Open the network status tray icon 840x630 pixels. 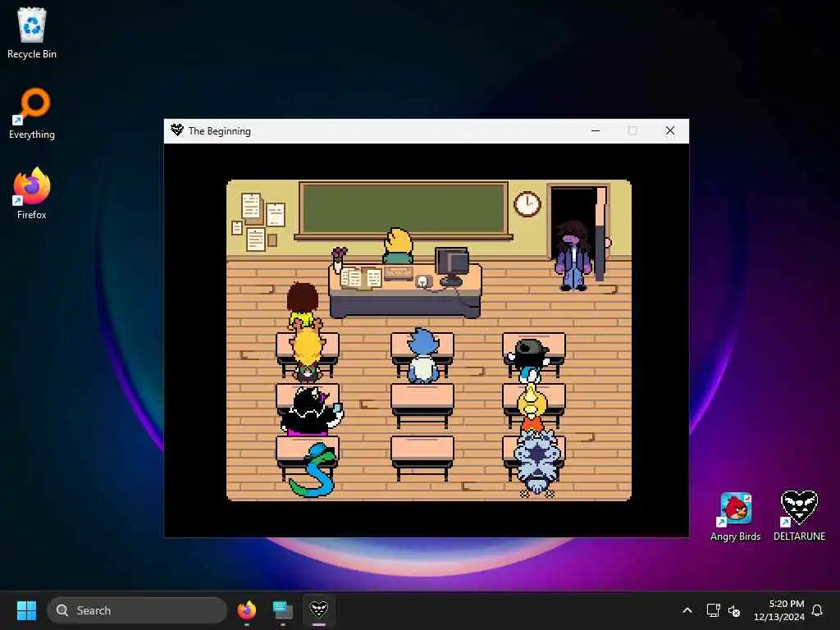tap(713, 610)
